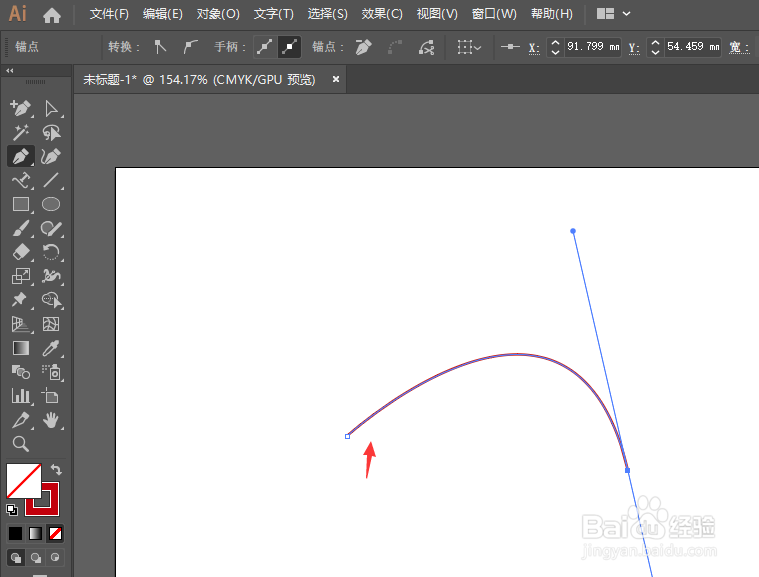Viewport: 759px width, 577px height.
Task: Select the Magic Wand tool
Action: (20, 132)
